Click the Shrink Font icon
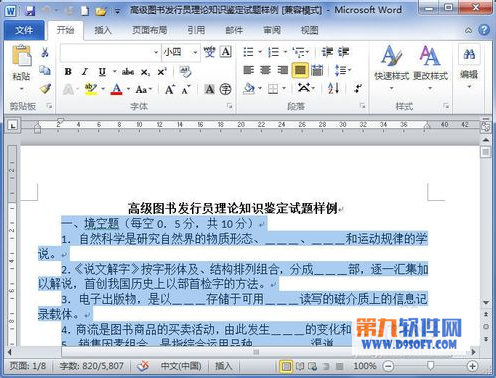Viewport: 496px width, 378px height. [186, 89]
